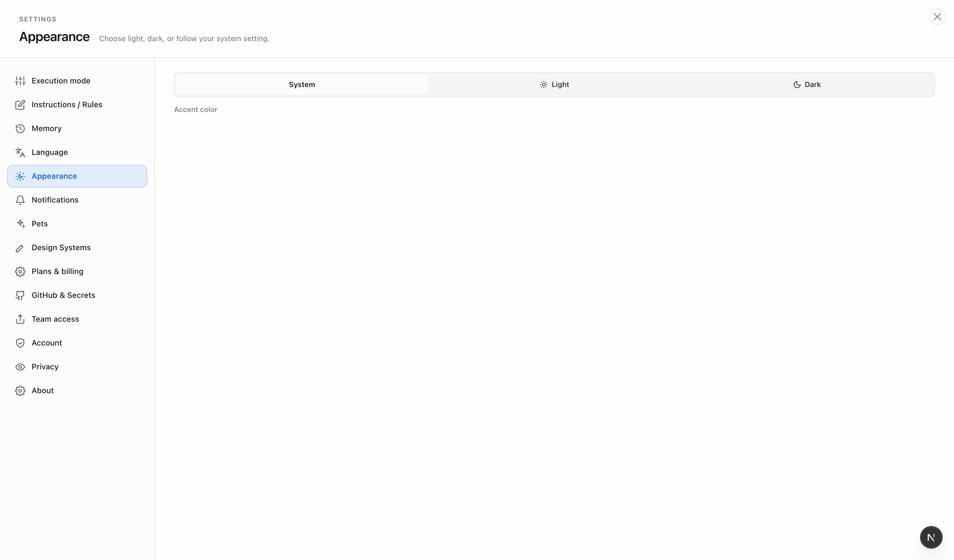Image resolution: width=954 pixels, height=560 pixels.
Task: Switch theme to Light
Action: tap(554, 85)
